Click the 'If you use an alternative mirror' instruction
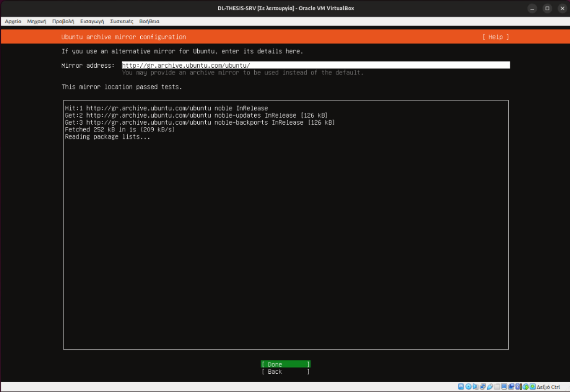Viewport: 570px width, 392px height. [x=183, y=51]
